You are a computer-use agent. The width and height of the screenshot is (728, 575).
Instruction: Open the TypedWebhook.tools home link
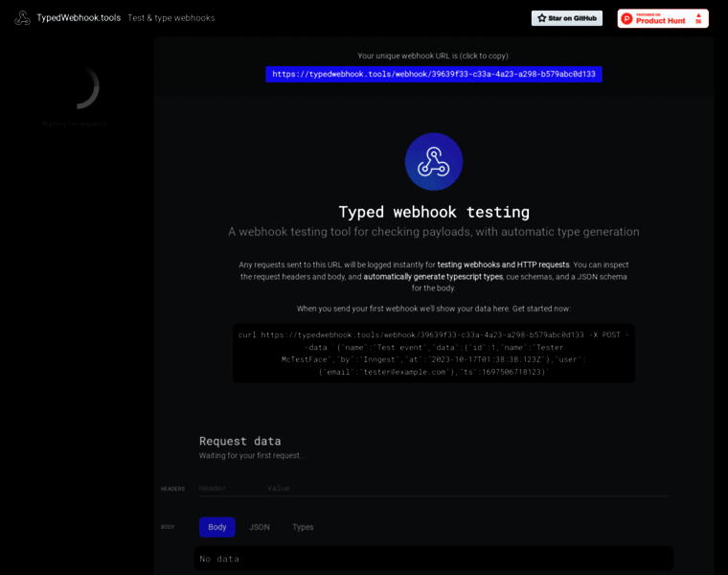pyautogui.click(x=79, y=18)
